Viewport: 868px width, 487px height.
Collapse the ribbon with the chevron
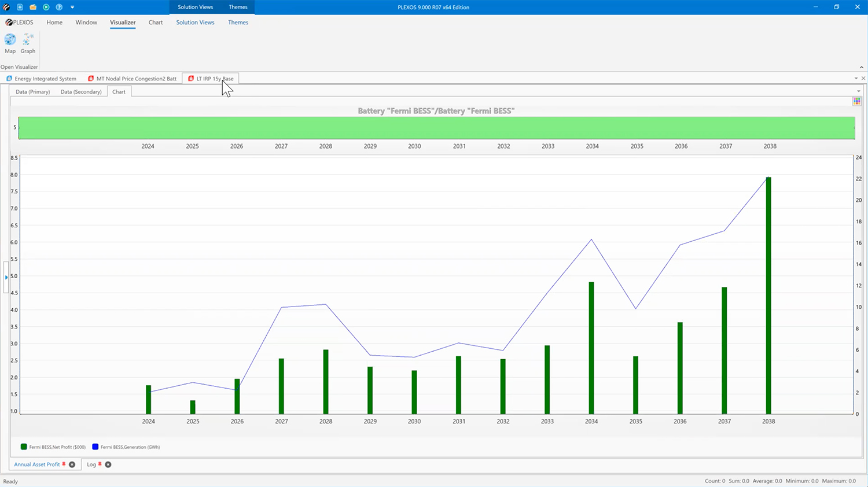click(861, 67)
